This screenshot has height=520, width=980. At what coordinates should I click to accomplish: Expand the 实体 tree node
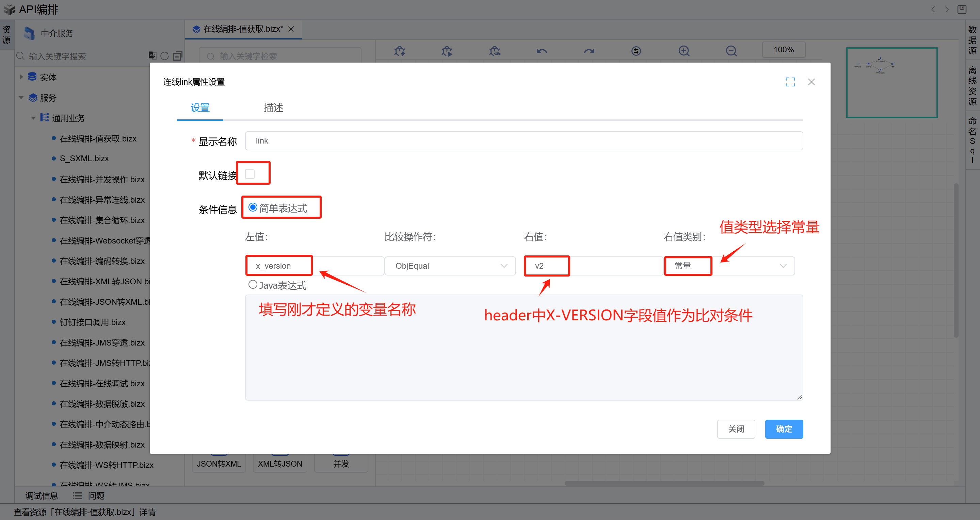[21, 77]
